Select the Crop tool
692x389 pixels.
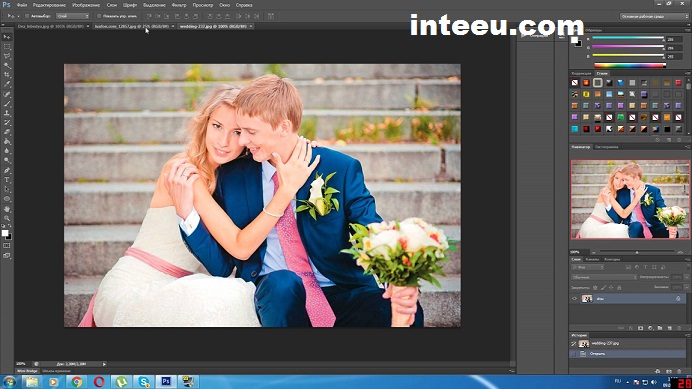click(7, 75)
